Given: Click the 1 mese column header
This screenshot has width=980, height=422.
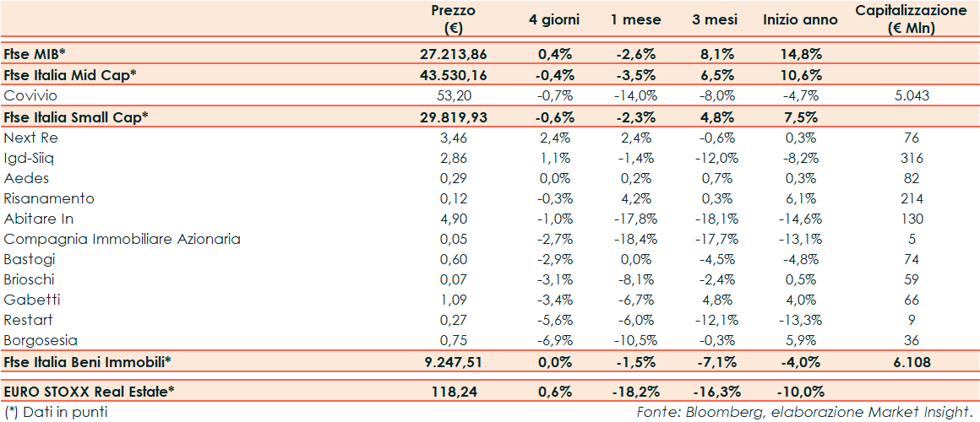Looking at the screenshot, I should coord(636,19).
